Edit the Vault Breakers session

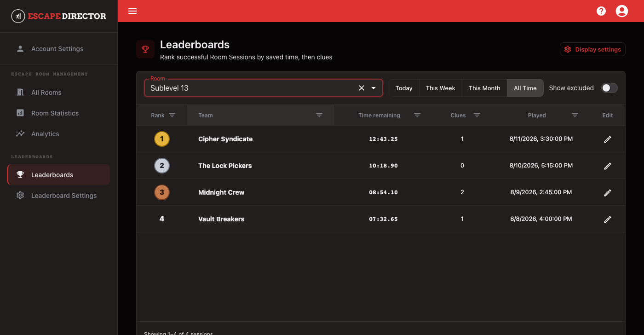pos(608,219)
